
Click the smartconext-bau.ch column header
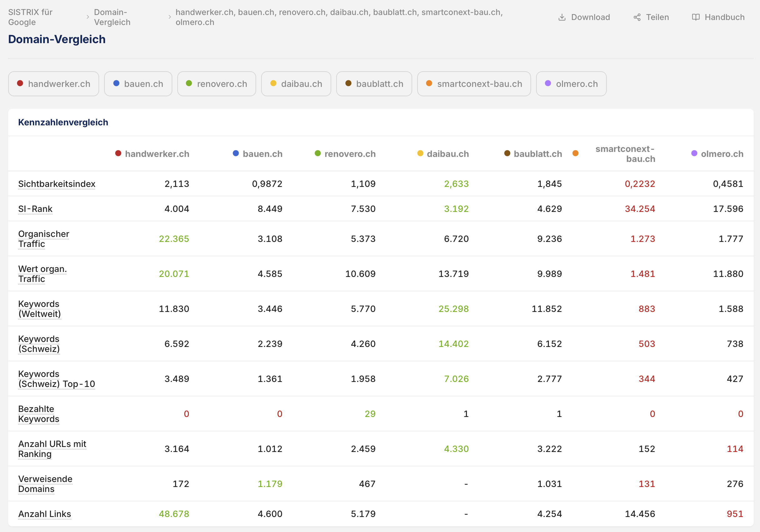pyautogui.click(x=625, y=154)
